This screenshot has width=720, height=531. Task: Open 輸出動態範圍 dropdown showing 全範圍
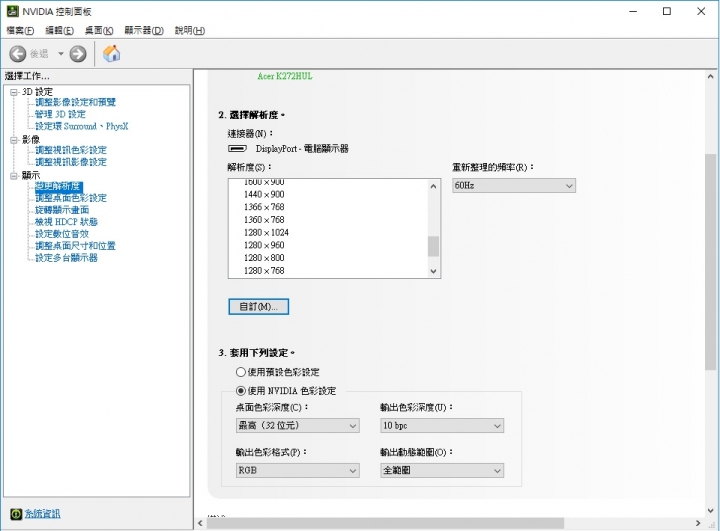442,470
